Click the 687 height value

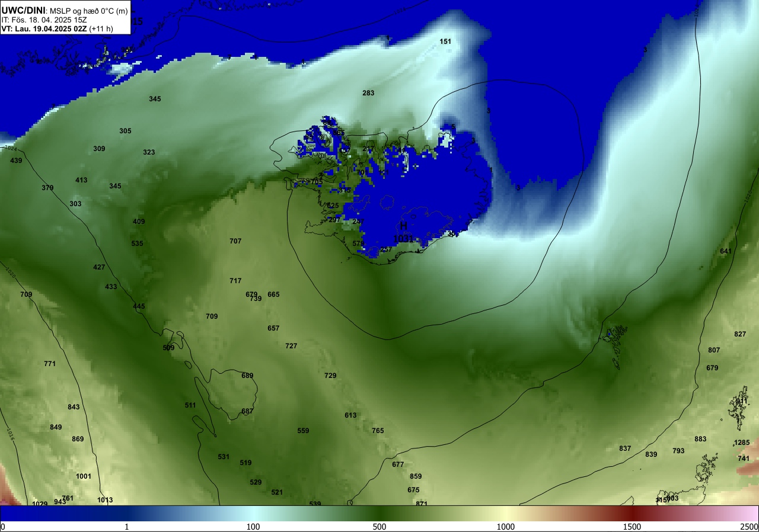[x=247, y=411]
